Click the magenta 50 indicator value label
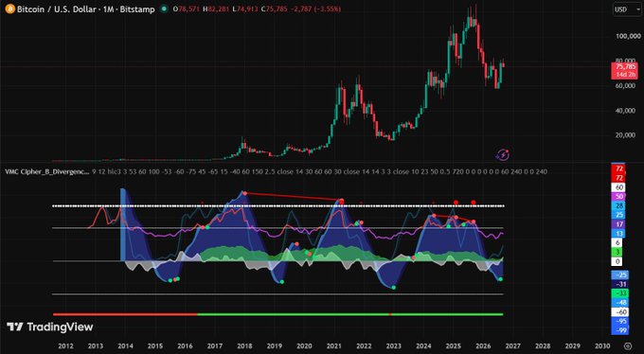Viewport: 644px width, 354px height. point(618,196)
